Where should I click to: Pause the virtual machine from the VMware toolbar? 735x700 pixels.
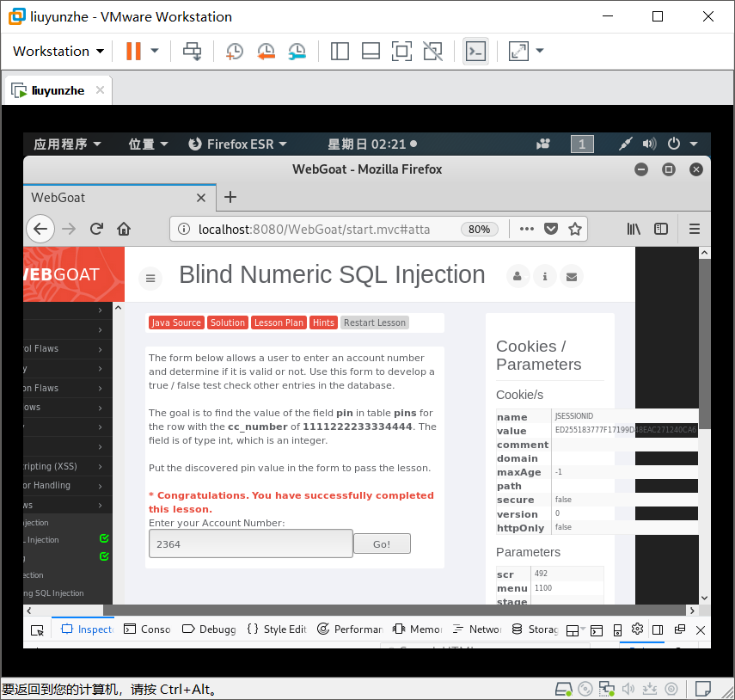tap(133, 51)
